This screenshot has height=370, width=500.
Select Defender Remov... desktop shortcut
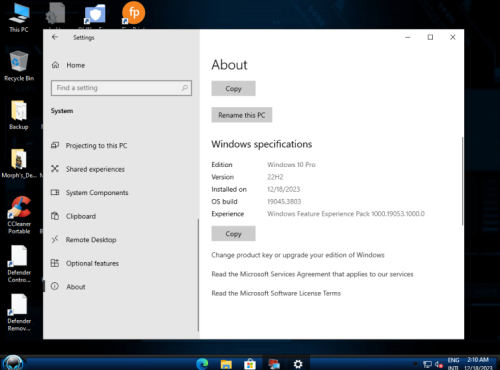click(19, 313)
